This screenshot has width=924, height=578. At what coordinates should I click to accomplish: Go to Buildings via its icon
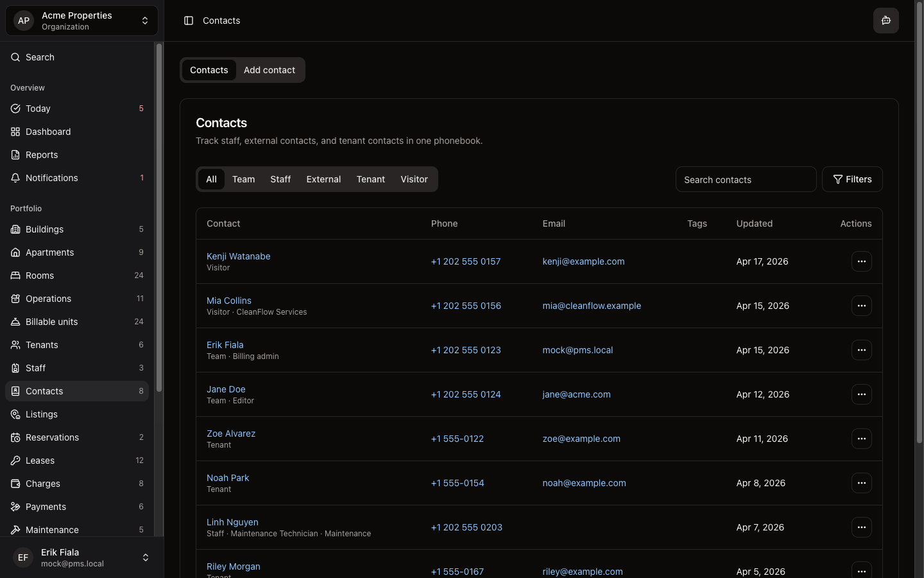(15, 229)
